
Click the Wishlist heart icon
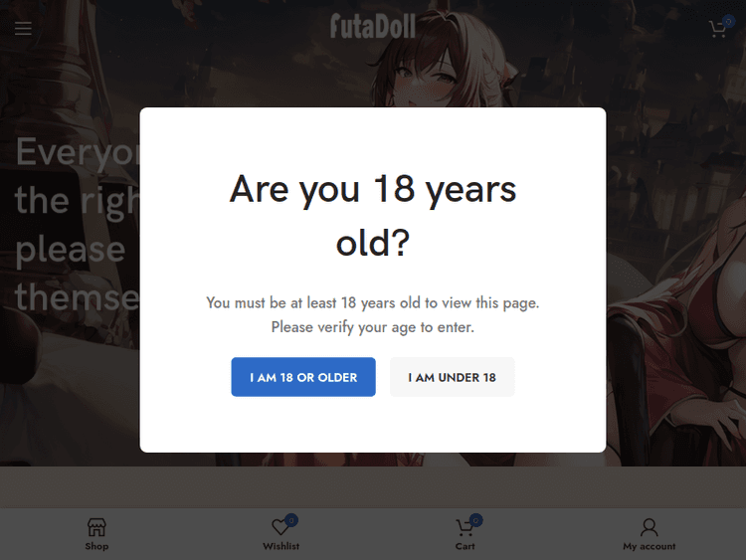280,528
